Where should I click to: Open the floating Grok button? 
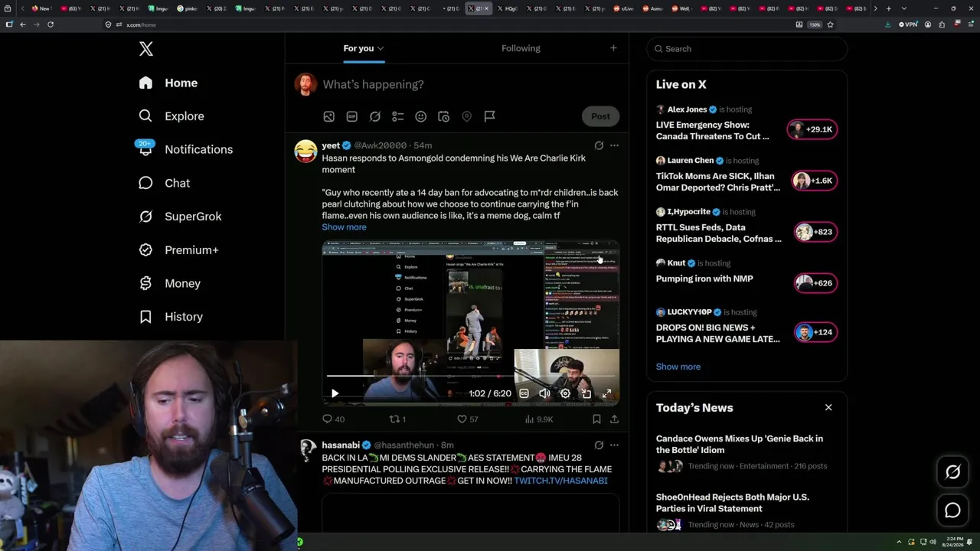pyautogui.click(x=952, y=472)
